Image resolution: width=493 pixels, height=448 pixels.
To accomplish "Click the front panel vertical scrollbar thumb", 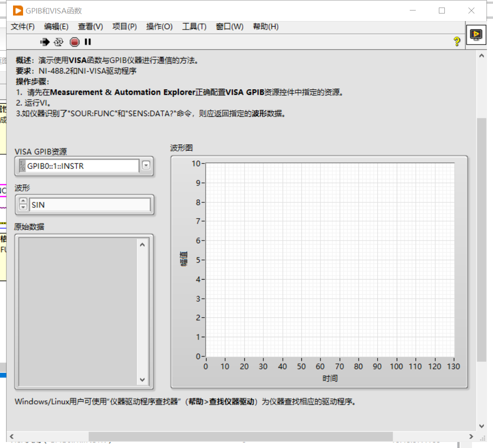I will point(481,240).
